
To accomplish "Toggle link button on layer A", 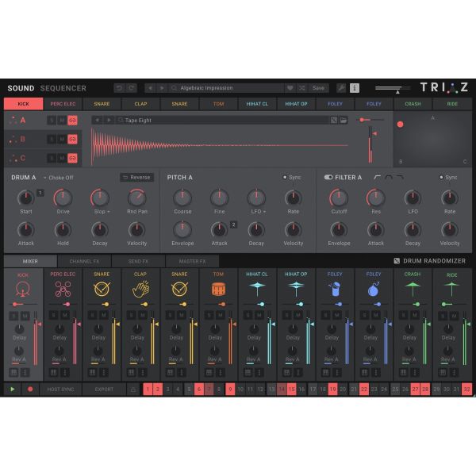I will [x=72, y=121].
